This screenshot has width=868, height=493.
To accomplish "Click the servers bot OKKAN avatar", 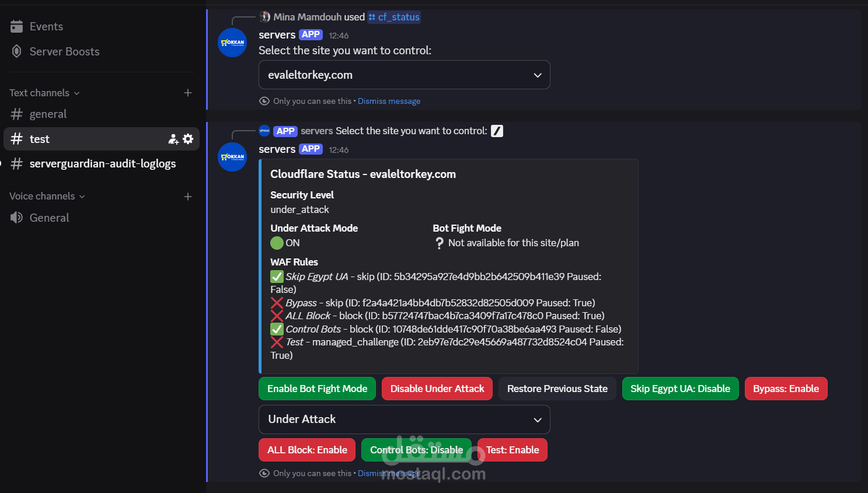I will (x=232, y=43).
